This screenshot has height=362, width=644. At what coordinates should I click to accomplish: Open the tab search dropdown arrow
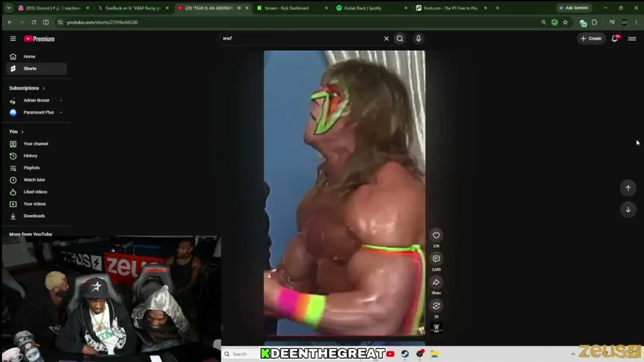click(x=9, y=8)
